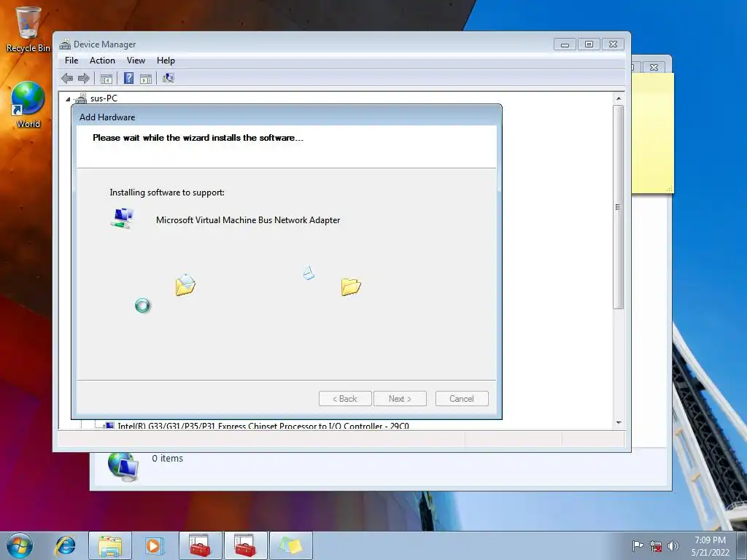Close the Device Manager window
747x560 pixels.
pos(613,44)
